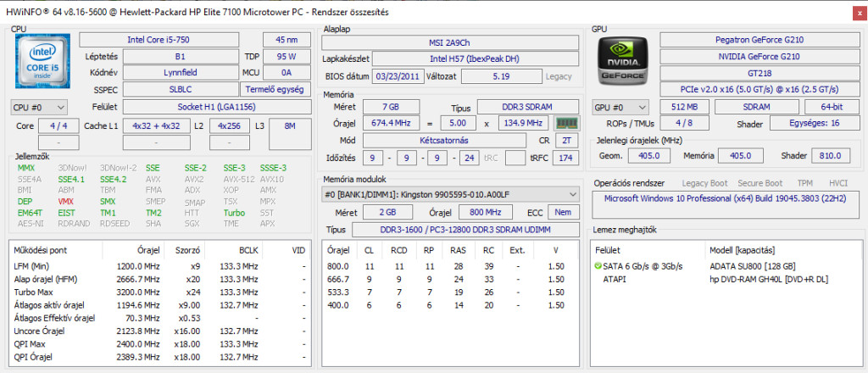Screen dimensions: 868x373
Task: Click the MCU 0A field
Action: [x=287, y=73]
